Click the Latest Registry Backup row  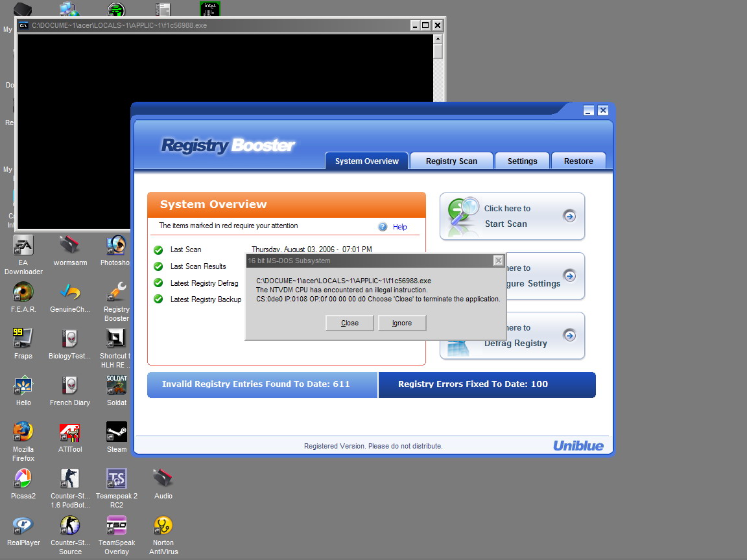(198, 299)
